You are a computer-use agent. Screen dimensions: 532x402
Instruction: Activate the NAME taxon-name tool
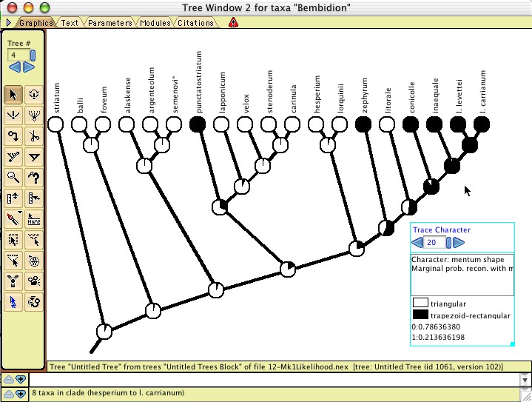pyautogui.click(x=34, y=218)
